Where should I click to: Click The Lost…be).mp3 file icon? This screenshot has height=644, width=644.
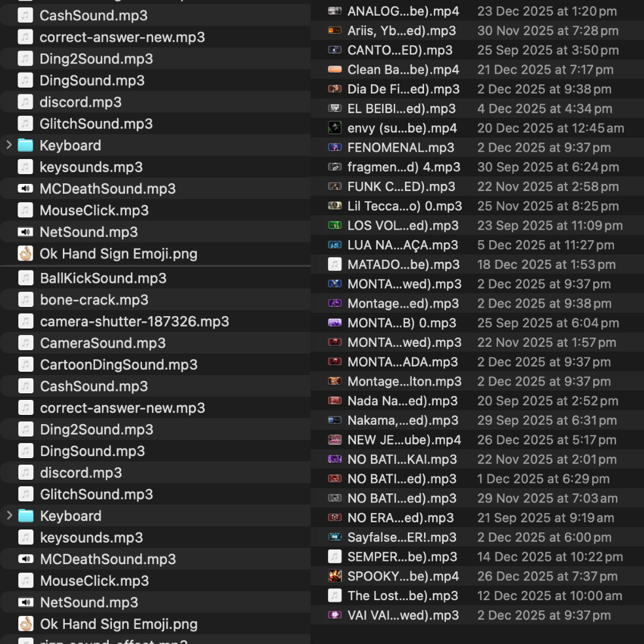click(x=334, y=596)
